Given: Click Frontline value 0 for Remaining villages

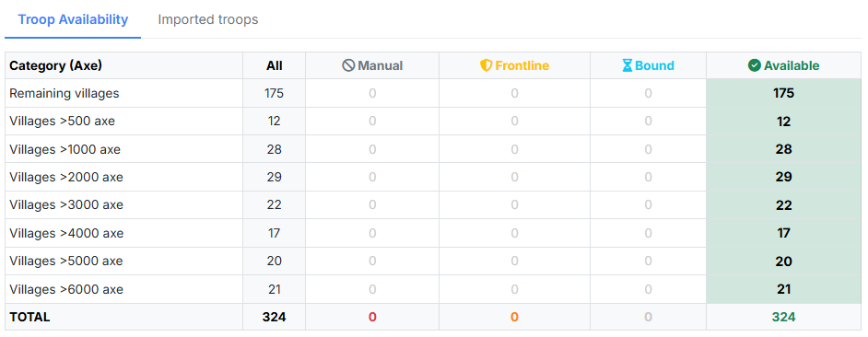Looking at the screenshot, I should [515, 93].
